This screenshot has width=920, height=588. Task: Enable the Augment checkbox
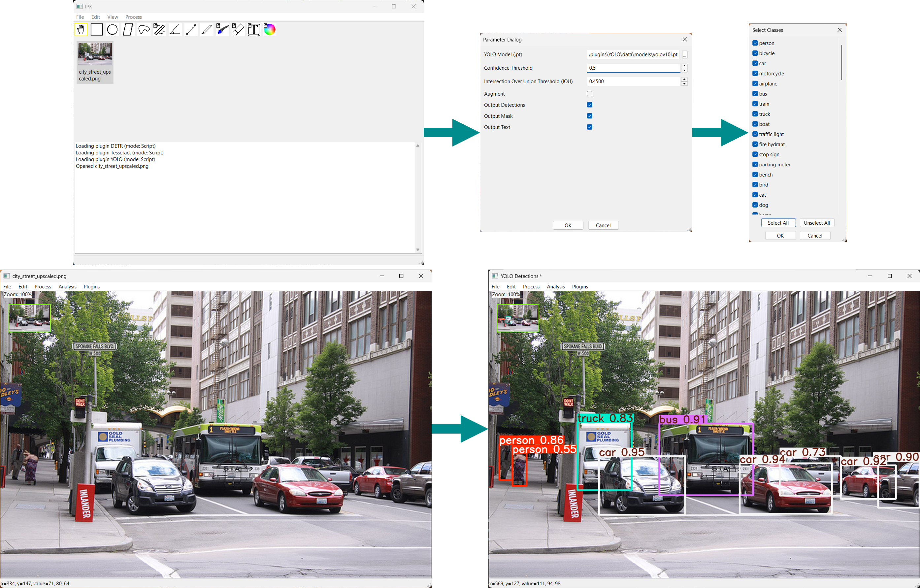point(589,94)
